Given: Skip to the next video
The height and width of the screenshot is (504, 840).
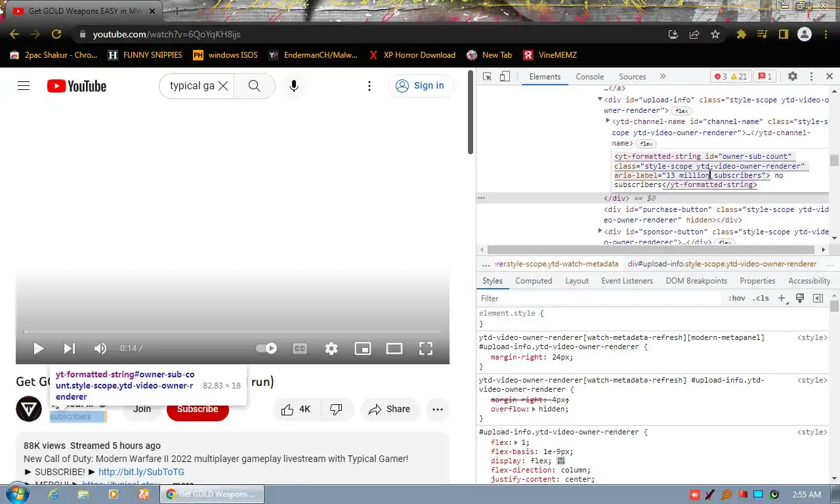Looking at the screenshot, I should point(69,348).
